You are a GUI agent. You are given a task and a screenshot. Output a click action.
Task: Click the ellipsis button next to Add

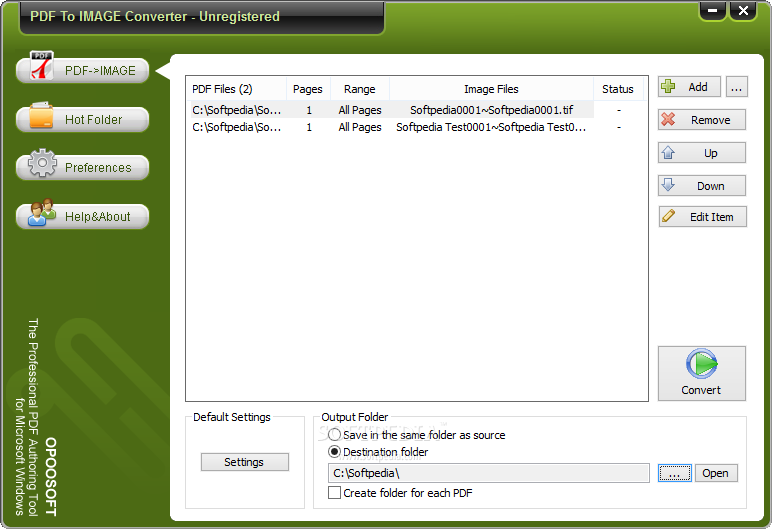click(737, 87)
